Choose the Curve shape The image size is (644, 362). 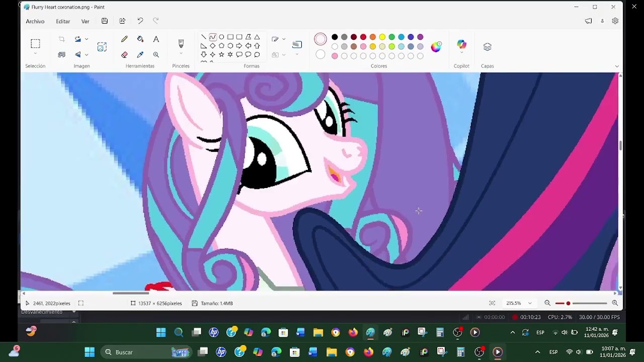click(x=213, y=37)
